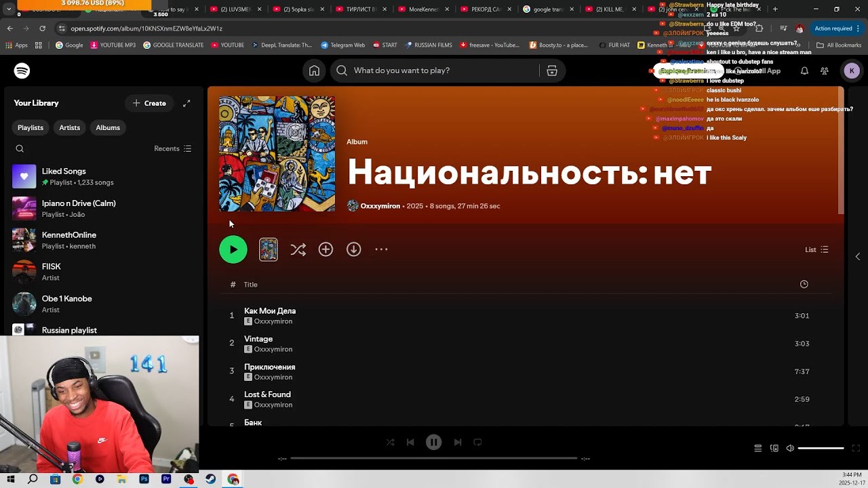Viewport: 868px width, 488px height.
Task: Reload the page in browser
Action: click(42, 28)
